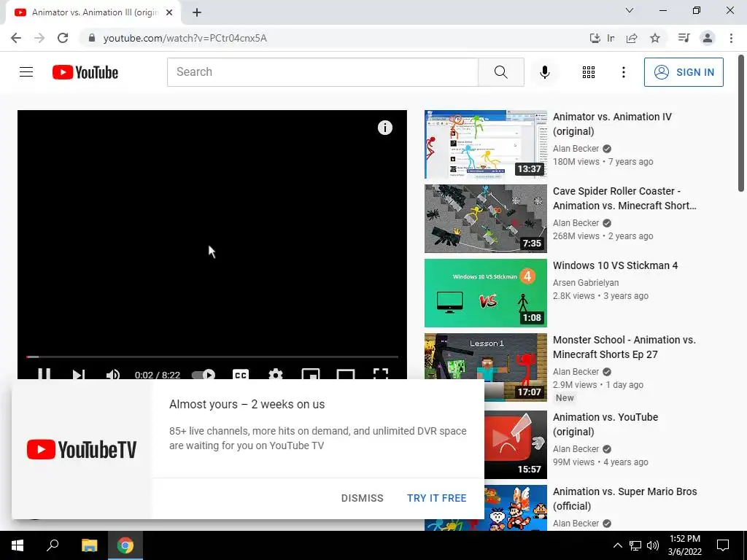Open File Explorer from taskbar

pos(89,545)
